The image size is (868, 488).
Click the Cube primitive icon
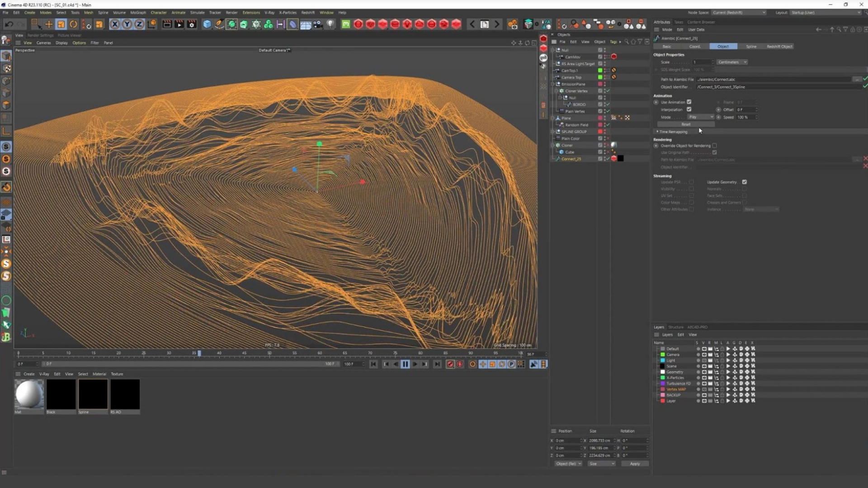pos(207,24)
